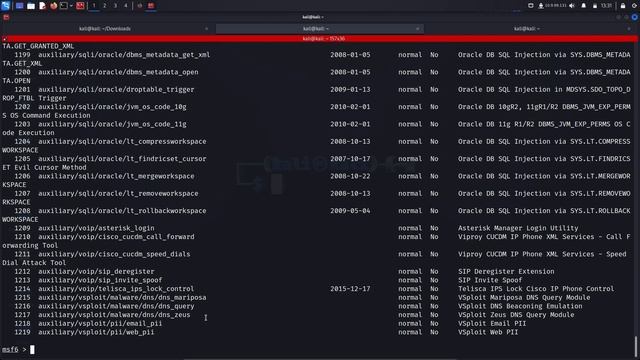Expand terminal launcher dropdown arrow
Image resolution: width=640 pixels, height=360 pixels.
click(x=71, y=6)
